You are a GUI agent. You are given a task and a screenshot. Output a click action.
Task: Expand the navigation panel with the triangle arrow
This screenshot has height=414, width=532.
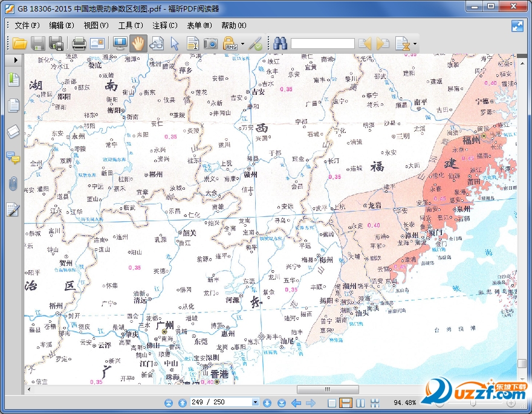point(16,60)
